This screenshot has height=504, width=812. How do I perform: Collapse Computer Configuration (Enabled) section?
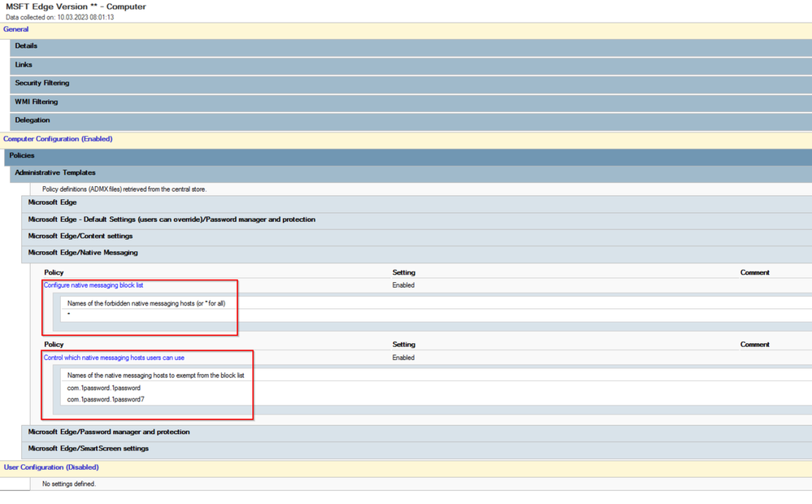(58, 139)
